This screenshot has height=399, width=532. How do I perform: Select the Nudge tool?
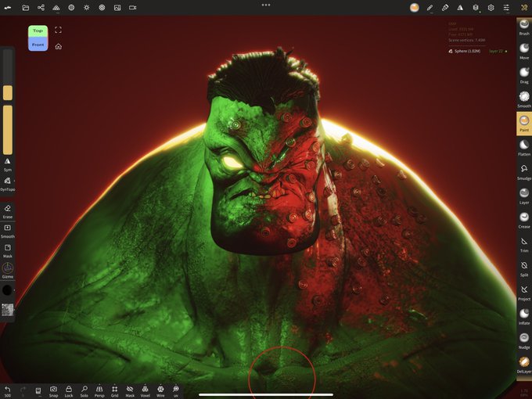tap(524, 340)
